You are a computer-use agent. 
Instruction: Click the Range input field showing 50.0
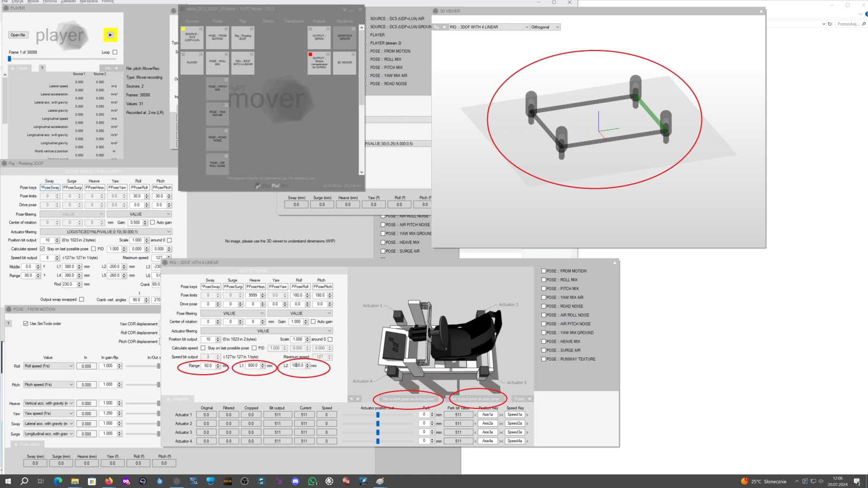click(208, 365)
